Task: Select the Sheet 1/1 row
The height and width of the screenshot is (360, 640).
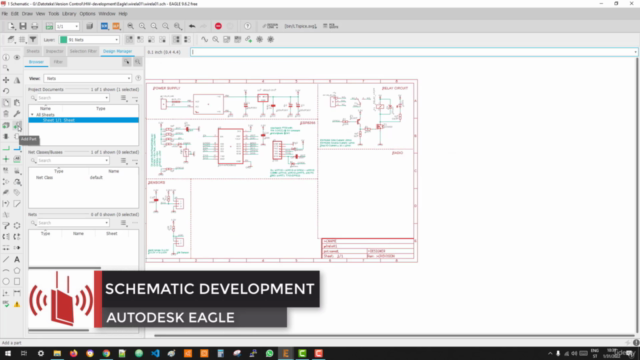Action: pyautogui.click(x=84, y=120)
